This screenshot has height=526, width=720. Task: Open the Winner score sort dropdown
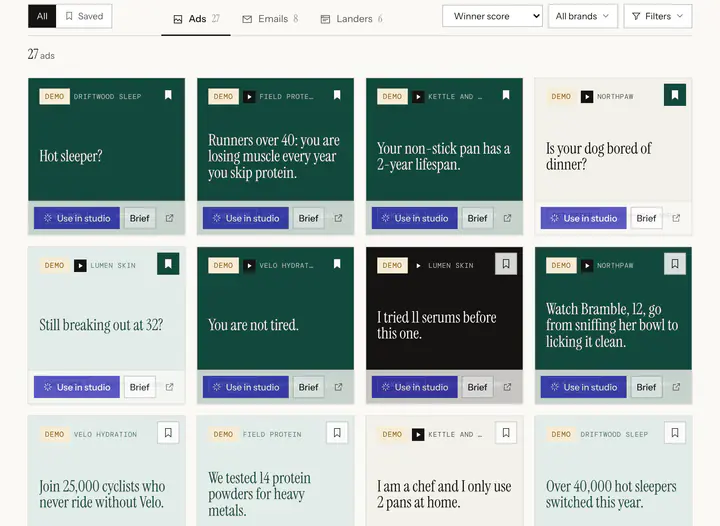tap(492, 16)
